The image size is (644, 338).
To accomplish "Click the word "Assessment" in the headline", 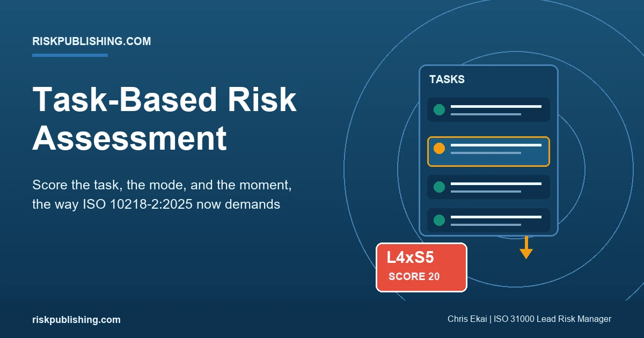I will tap(129, 137).
